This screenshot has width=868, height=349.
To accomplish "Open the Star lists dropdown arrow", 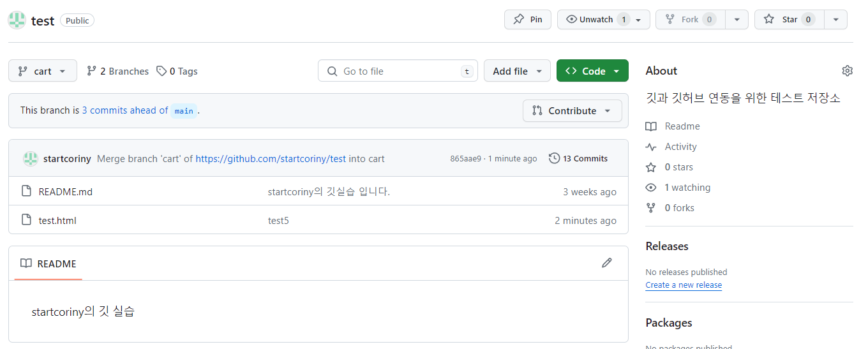I will click(836, 19).
